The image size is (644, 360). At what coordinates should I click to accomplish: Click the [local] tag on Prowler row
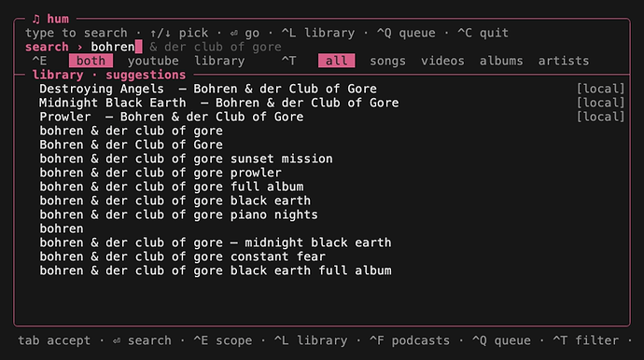(600, 117)
